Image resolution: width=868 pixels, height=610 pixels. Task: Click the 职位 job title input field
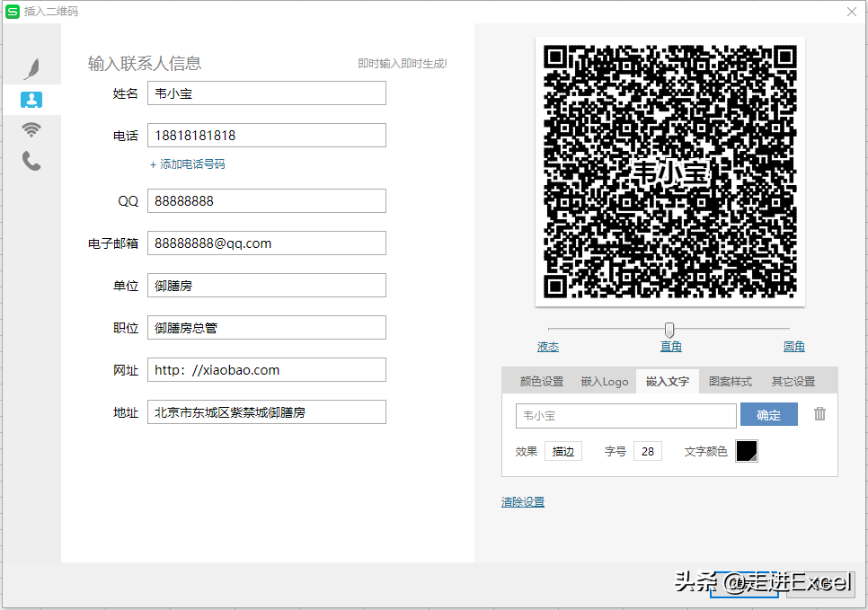click(267, 328)
